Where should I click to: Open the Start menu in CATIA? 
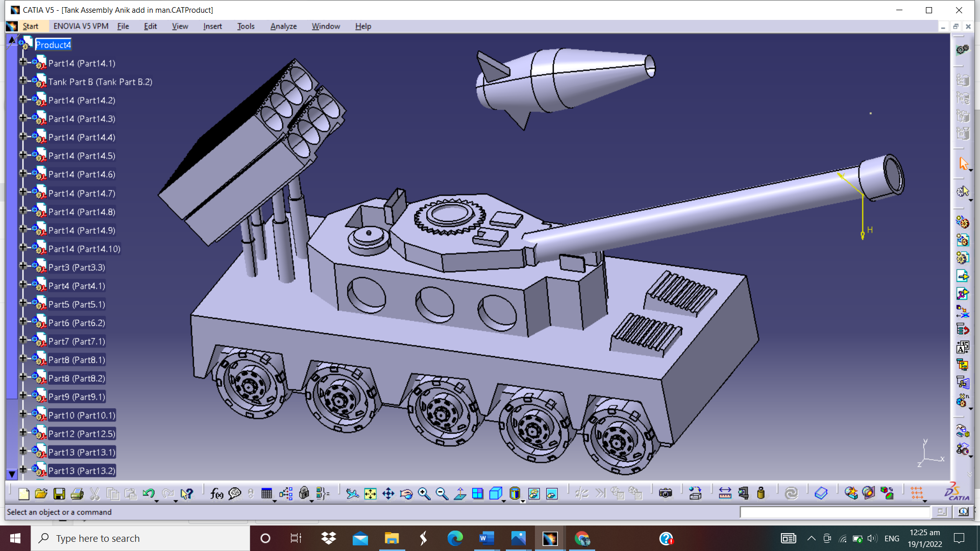coord(30,26)
